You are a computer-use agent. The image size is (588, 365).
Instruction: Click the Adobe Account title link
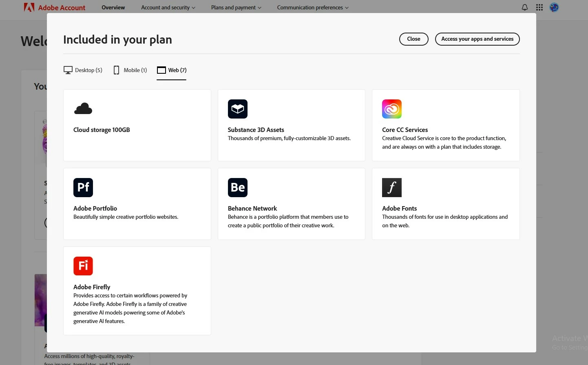[62, 7]
